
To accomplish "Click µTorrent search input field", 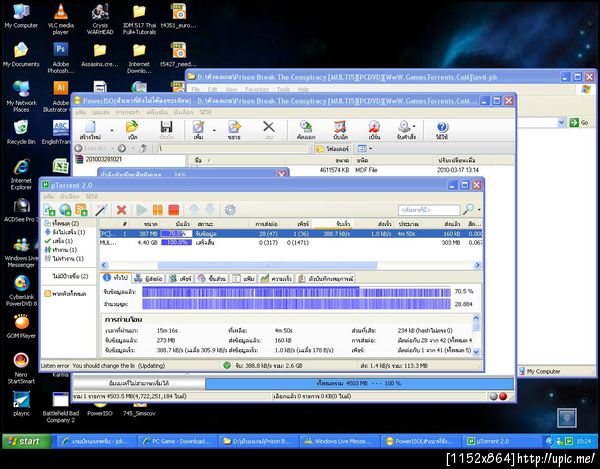I will coord(429,210).
